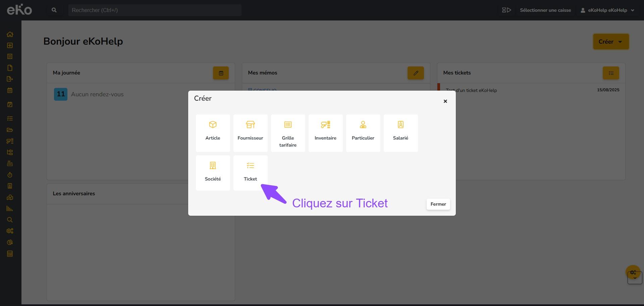Click Sélectionner une caisse
Screen dimensions: 644x306
coord(545,10)
